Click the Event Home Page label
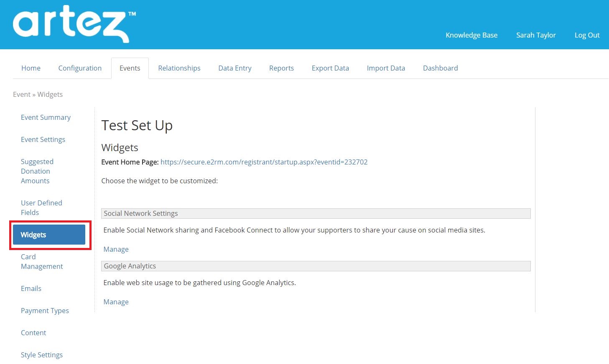Viewport: 609px width, 364px height. tap(130, 162)
